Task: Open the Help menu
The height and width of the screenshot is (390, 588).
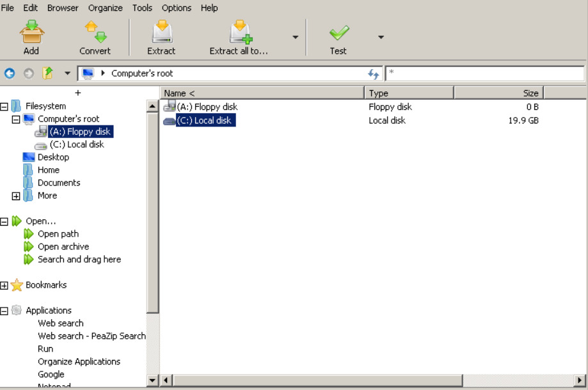Action: (209, 8)
